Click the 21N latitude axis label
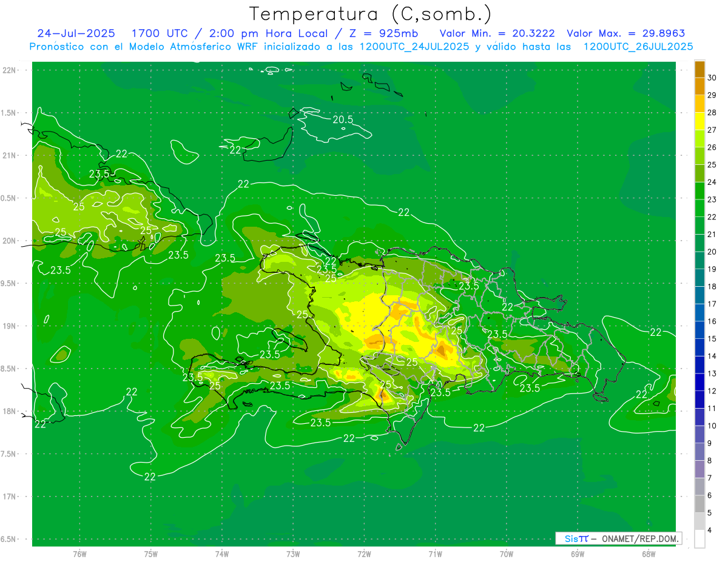The image size is (728, 562). (9, 155)
